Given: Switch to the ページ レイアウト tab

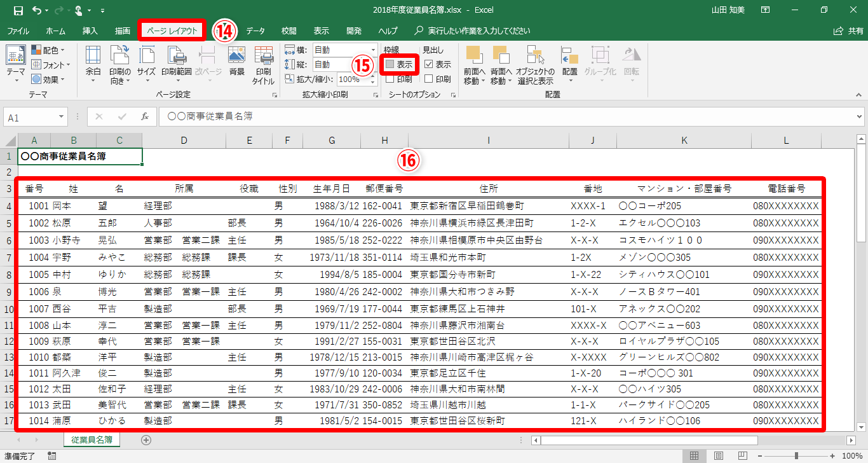Looking at the screenshot, I should [x=172, y=31].
